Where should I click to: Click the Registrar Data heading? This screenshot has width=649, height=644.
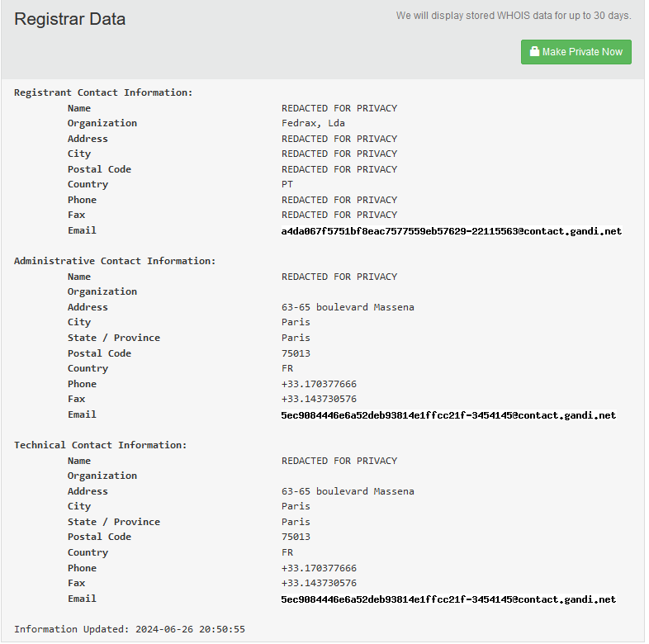[x=70, y=19]
